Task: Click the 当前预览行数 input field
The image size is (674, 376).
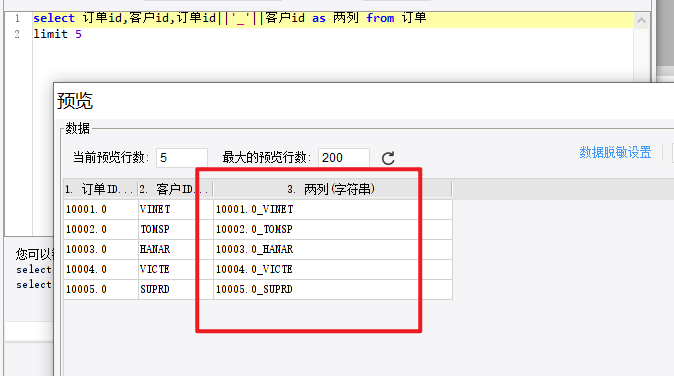Action: click(182, 158)
